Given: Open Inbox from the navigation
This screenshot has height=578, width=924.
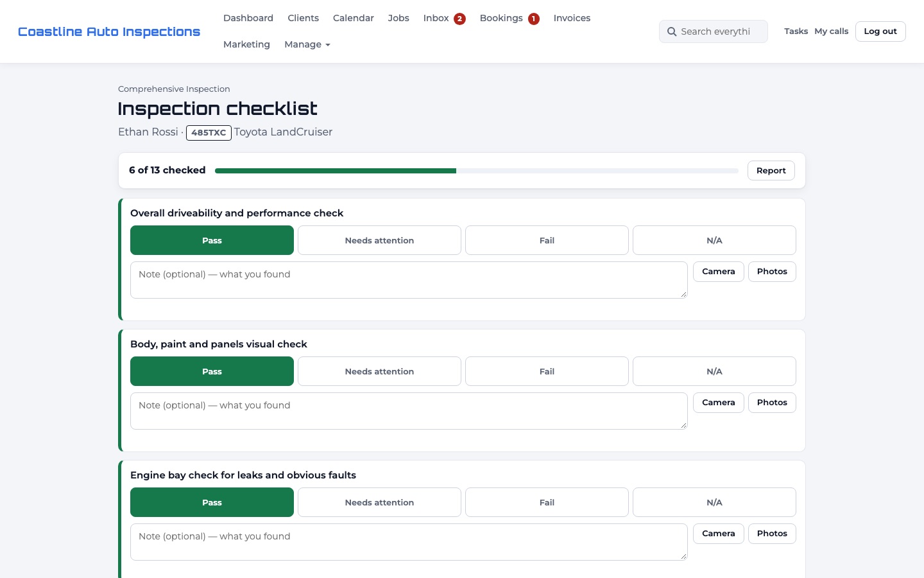Looking at the screenshot, I should coord(436,18).
